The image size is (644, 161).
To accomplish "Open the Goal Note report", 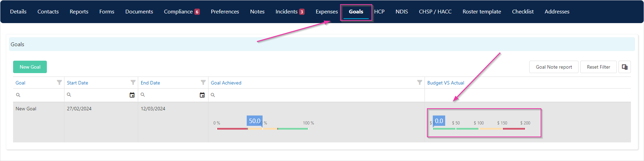I will [554, 67].
